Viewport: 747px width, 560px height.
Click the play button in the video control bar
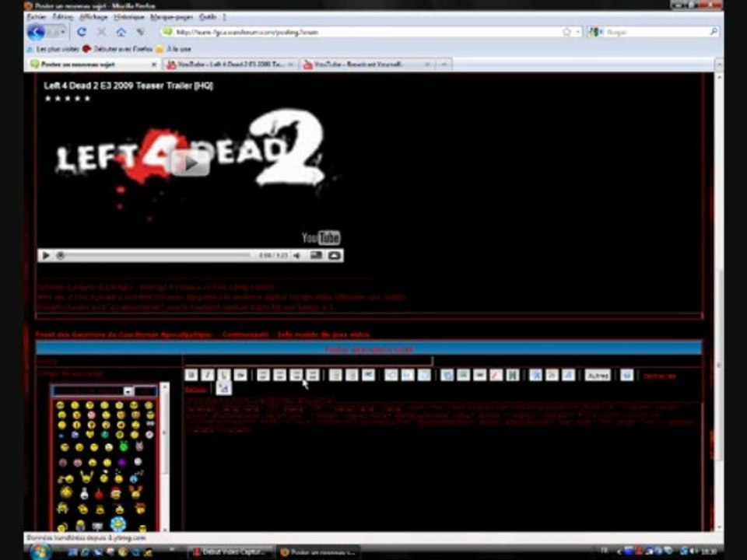point(46,256)
